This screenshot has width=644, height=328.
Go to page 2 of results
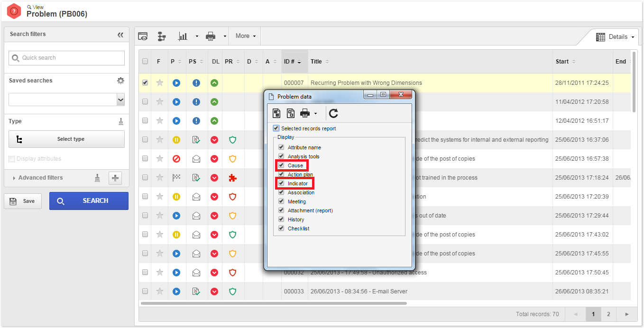pyautogui.click(x=608, y=314)
